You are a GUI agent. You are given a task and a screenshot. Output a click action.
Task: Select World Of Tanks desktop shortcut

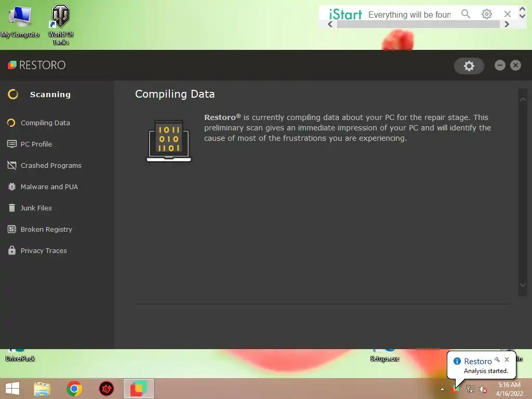point(60,24)
